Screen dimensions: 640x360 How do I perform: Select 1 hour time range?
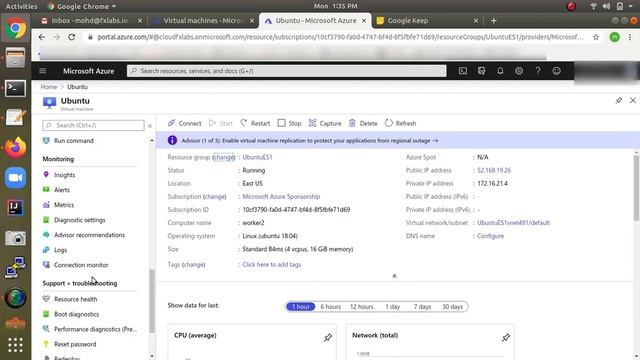point(300,307)
